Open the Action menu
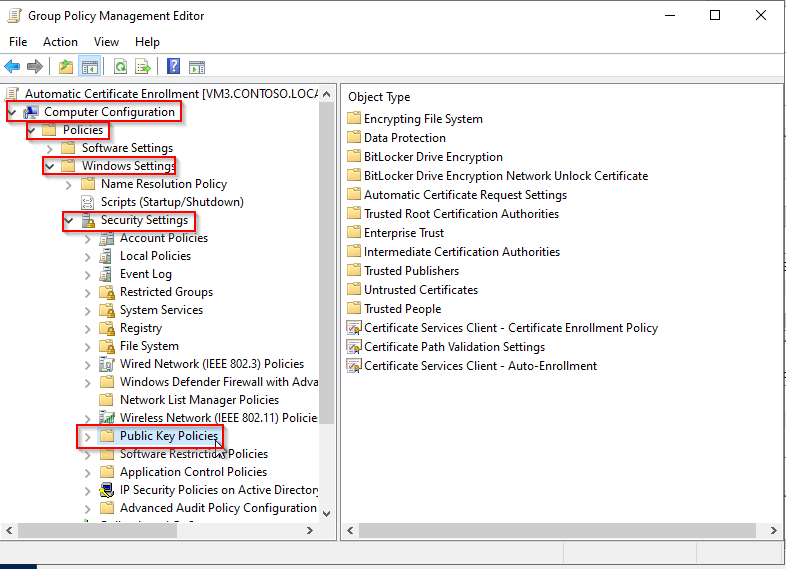The image size is (786, 569). 60,42
